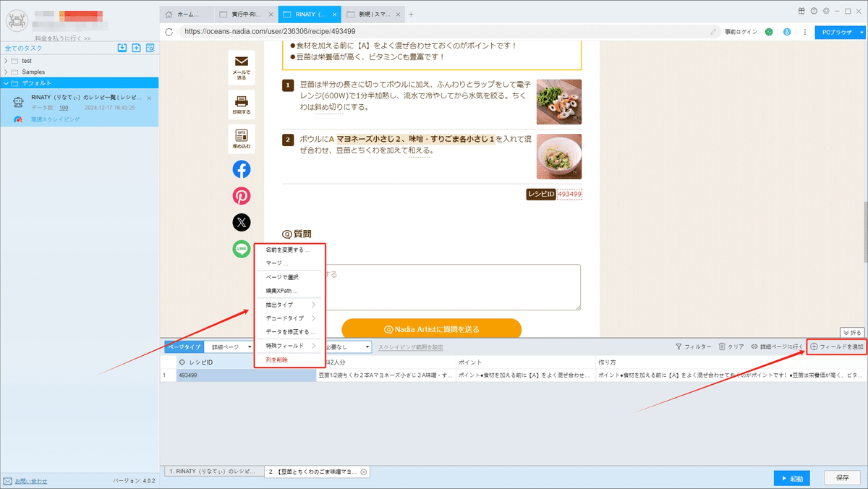The image size is (868, 489).
Task: Close the RINATY task entry with its X
Action: (149, 98)
